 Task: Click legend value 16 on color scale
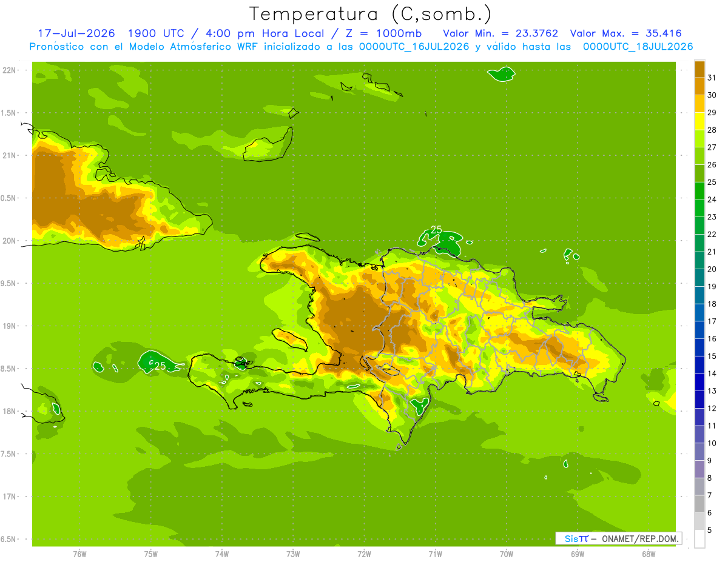712,339
